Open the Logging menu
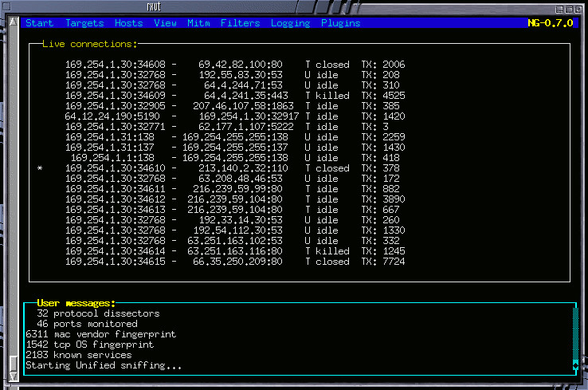Viewport: 588px width, 390px height. pyautogui.click(x=290, y=23)
